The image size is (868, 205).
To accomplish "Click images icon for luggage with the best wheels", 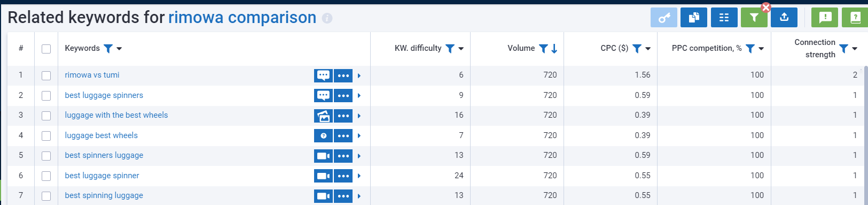I will (x=323, y=116).
